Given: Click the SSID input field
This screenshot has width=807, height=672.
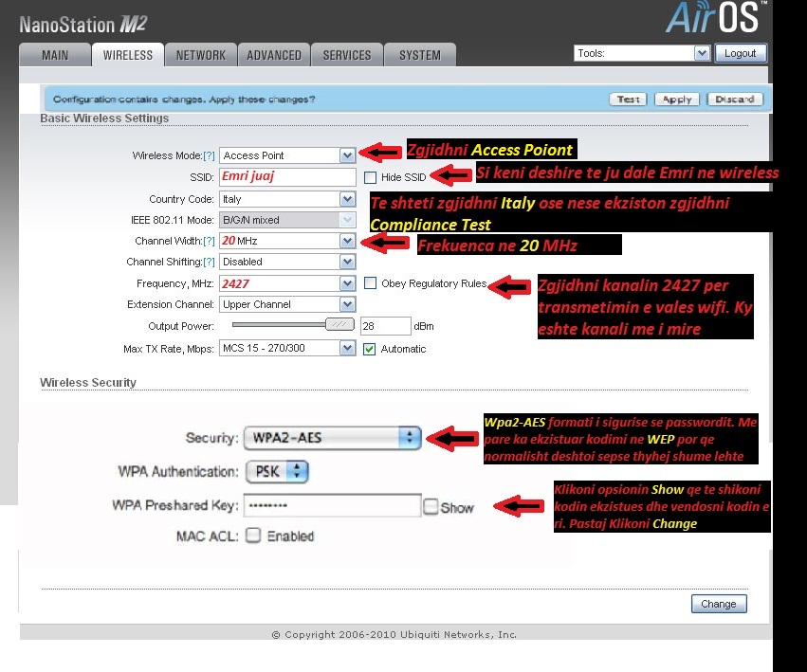Looking at the screenshot, I should [x=287, y=176].
